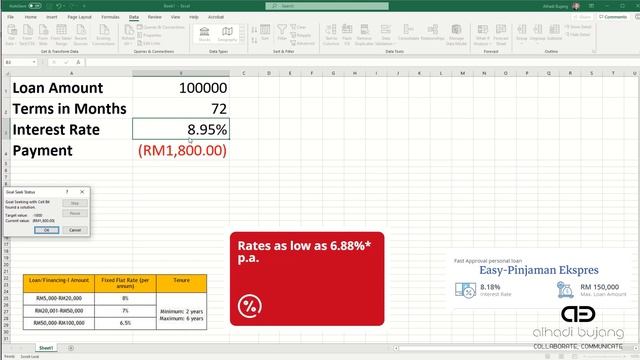Switch to the View tab
This screenshot has width=640, height=360.
[x=176, y=17]
